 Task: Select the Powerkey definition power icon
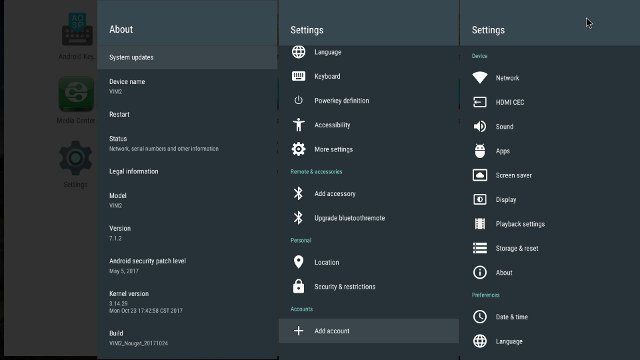coord(298,100)
